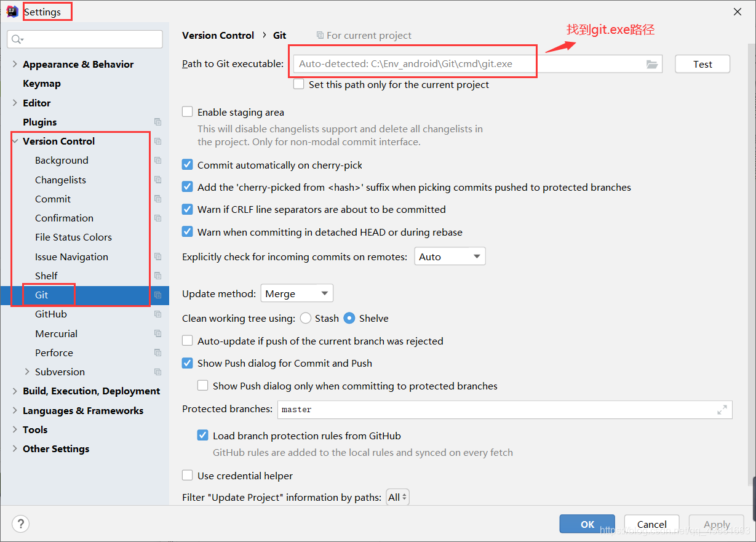Open the Update Project filter 'All' dropdown
The image size is (756, 542).
click(x=397, y=497)
